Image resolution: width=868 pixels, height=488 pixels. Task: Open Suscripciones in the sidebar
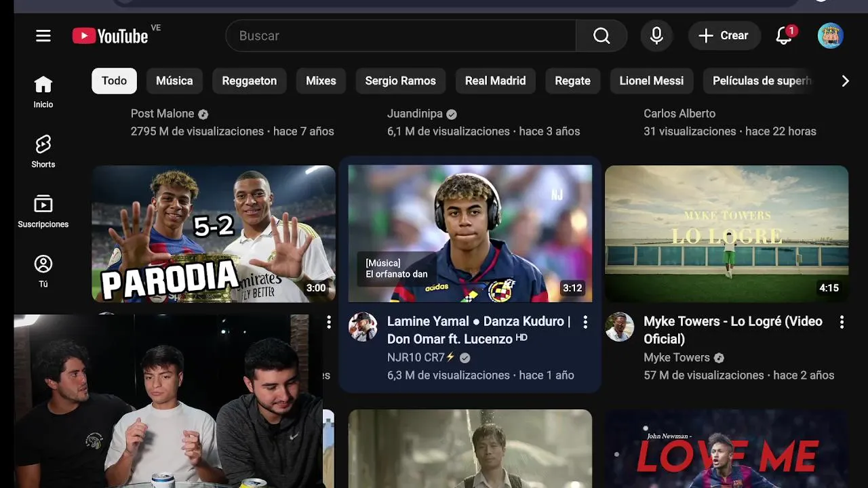[x=43, y=211]
